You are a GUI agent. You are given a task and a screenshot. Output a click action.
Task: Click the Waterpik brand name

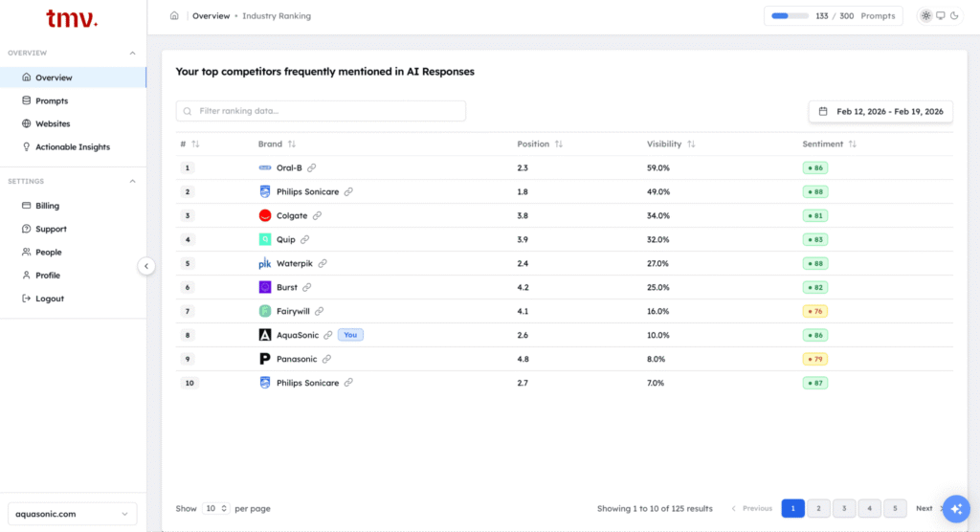pyautogui.click(x=295, y=263)
